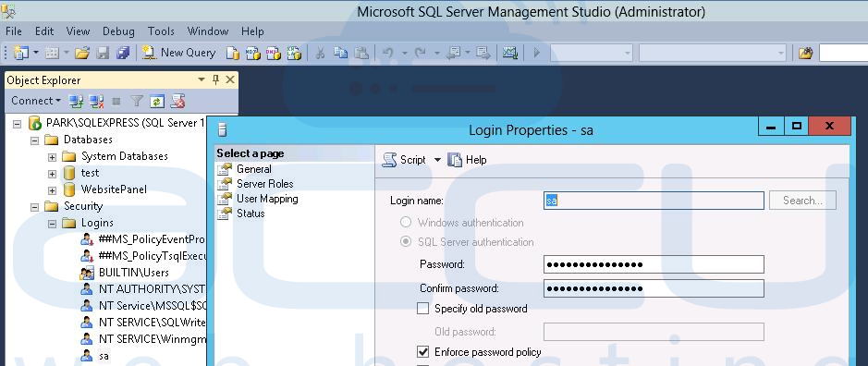Open the Edit menu
The height and width of the screenshot is (366, 868).
click(44, 31)
